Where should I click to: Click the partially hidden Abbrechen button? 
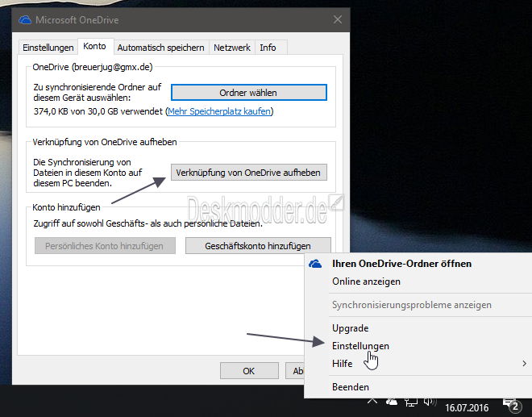(x=294, y=371)
